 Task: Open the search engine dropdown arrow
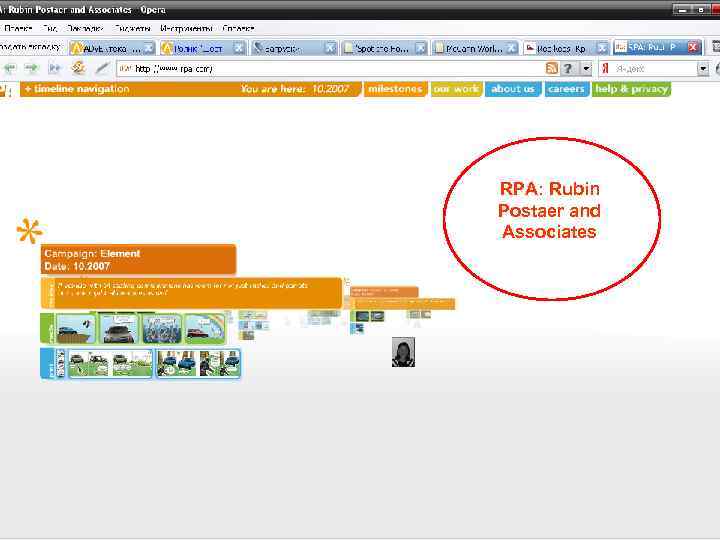[x=703, y=68]
